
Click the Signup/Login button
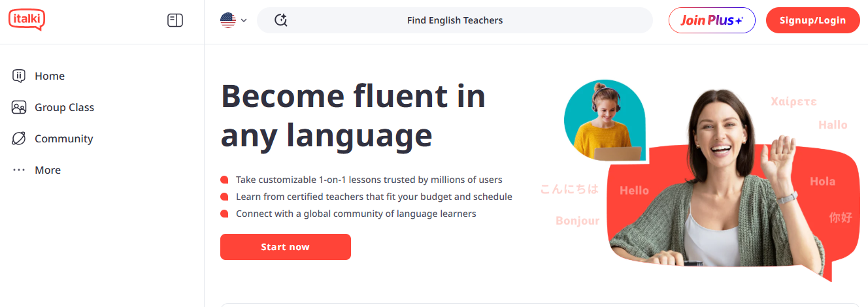pyautogui.click(x=812, y=20)
